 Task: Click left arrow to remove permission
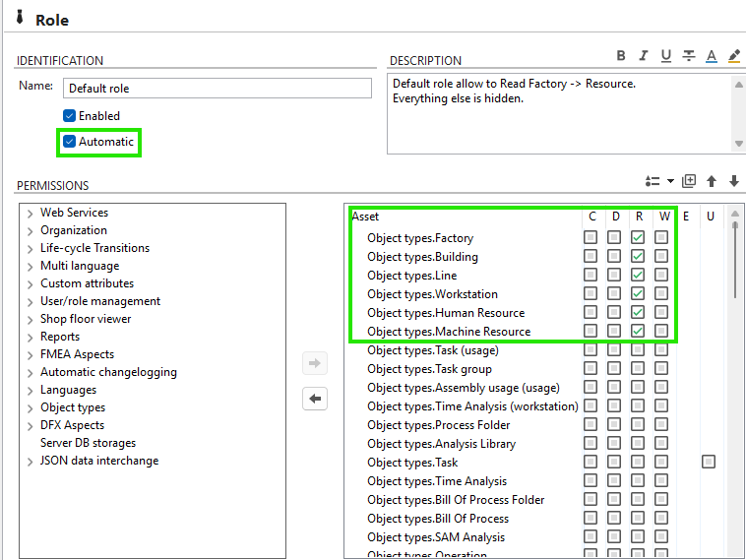point(316,400)
